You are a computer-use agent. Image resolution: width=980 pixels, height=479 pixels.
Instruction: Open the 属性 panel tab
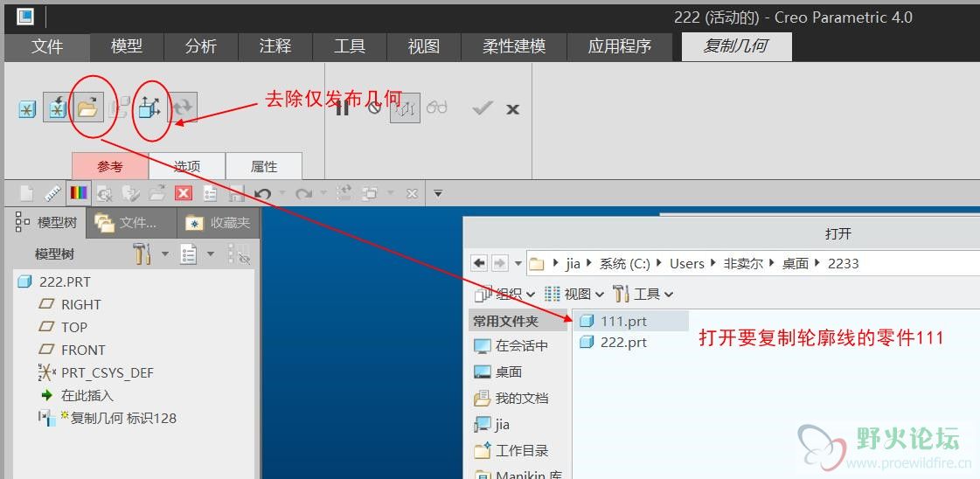click(x=264, y=166)
